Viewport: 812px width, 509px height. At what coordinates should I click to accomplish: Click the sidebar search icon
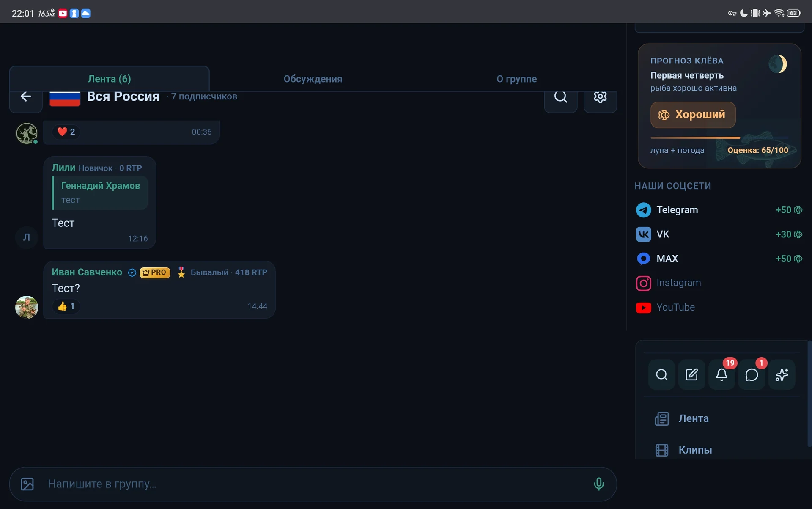click(661, 374)
